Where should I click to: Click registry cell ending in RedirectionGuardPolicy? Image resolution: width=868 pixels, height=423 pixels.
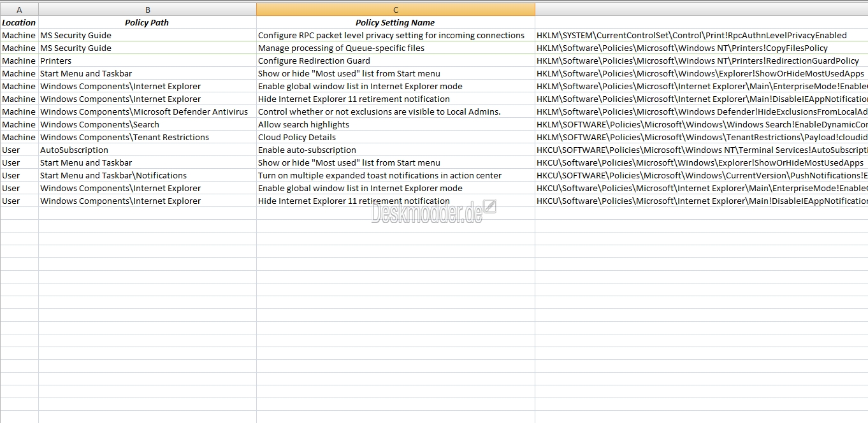point(702,61)
